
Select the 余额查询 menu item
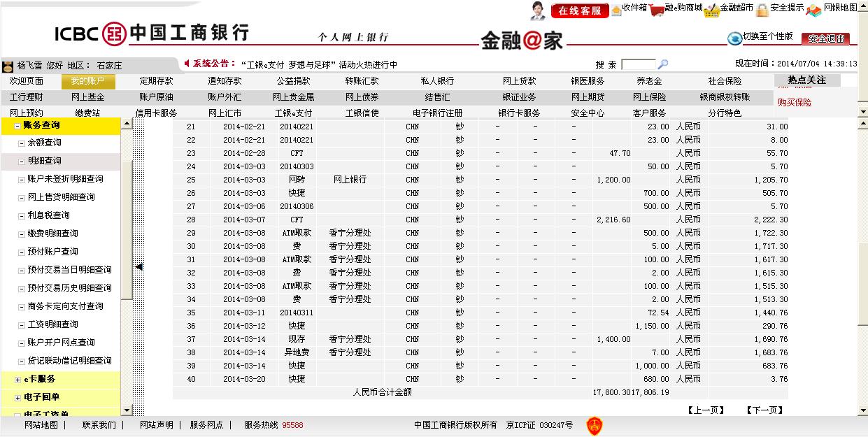coord(45,143)
